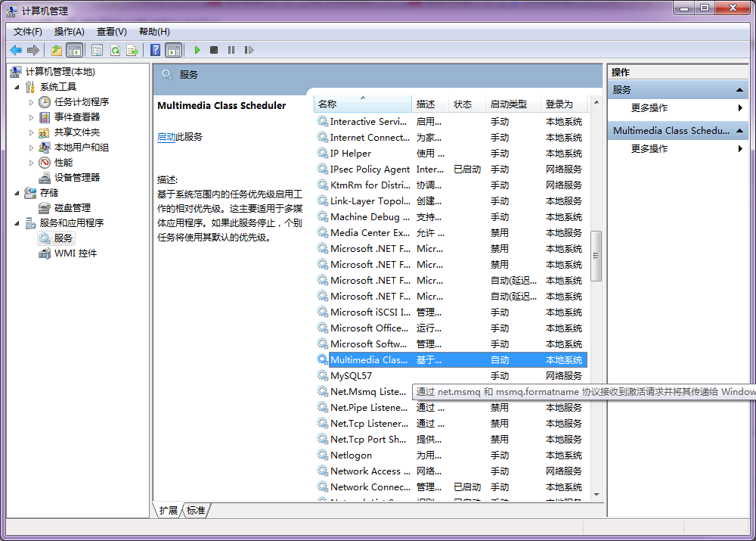The width and height of the screenshot is (756, 541).
Task: Select 服务 node in the tree
Action: pos(64,238)
